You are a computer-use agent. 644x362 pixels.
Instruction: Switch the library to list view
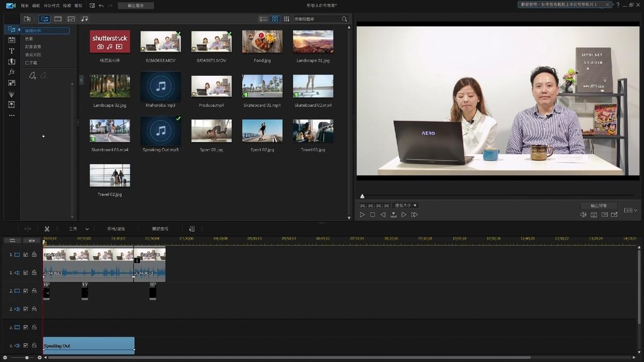click(x=263, y=19)
